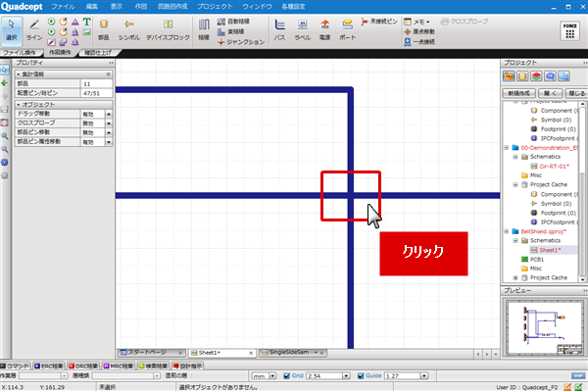The width and height of the screenshot is (588, 391).
Task: Activate the 結線 (Wire) tool
Action: (x=204, y=29)
